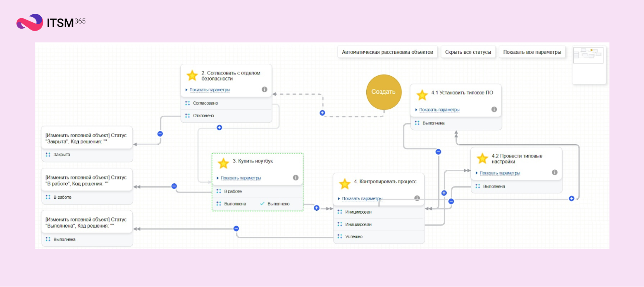Click "Скрыть все статусы" toolbar option
Viewport: 644px width, 287px height.
click(x=468, y=52)
